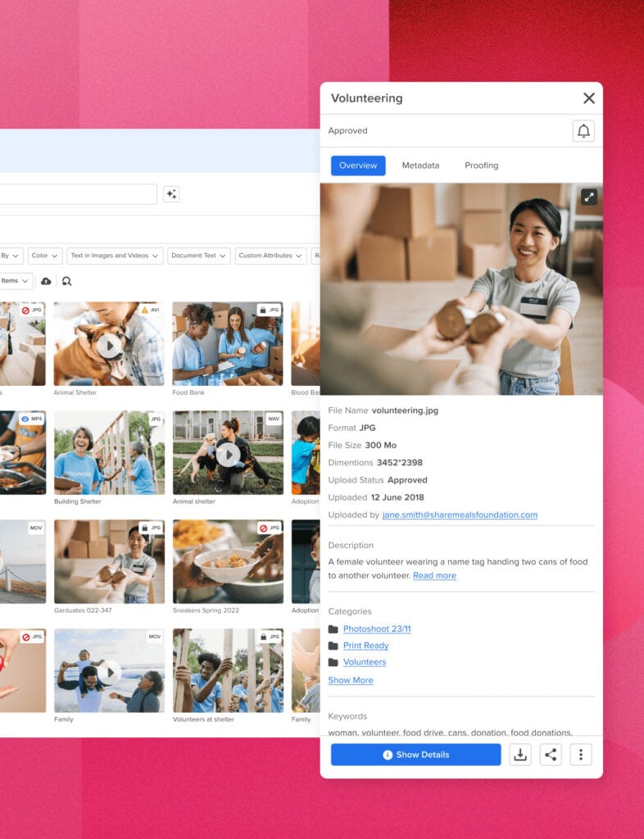
Task: Click the AI sparkle search icon
Action: click(170, 194)
